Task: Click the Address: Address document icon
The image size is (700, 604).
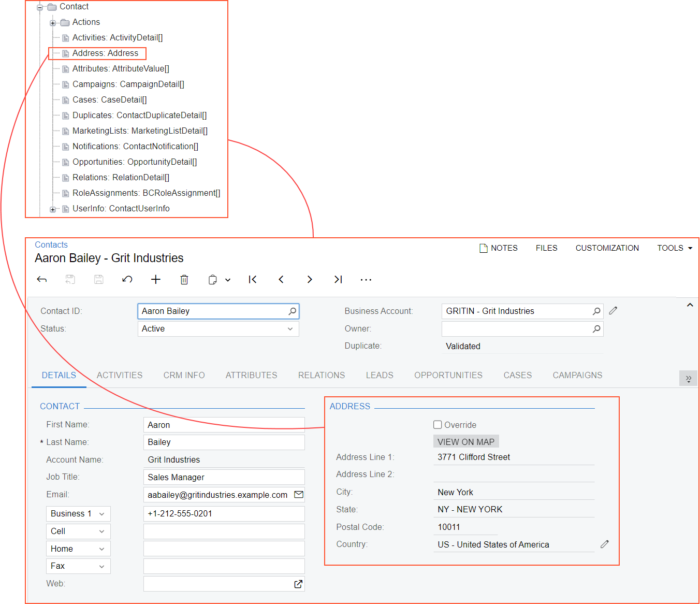Action: [x=66, y=53]
